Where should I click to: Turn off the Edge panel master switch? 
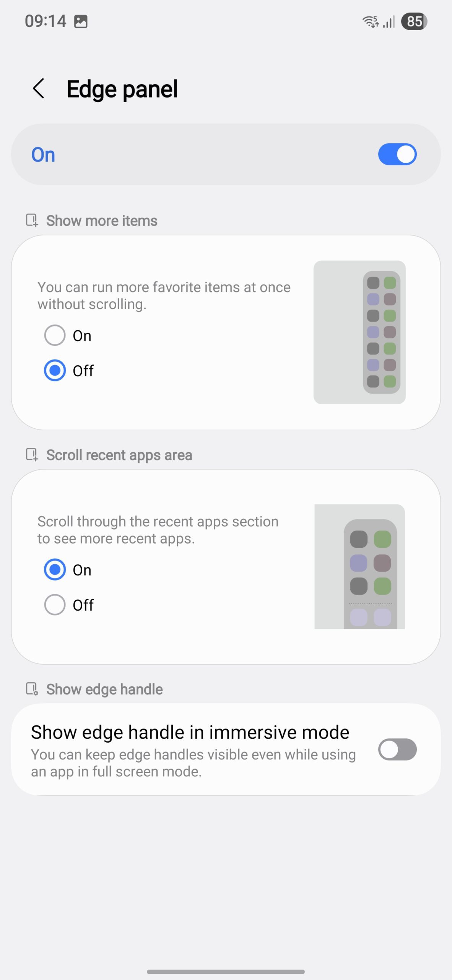pyautogui.click(x=397, y=154)
